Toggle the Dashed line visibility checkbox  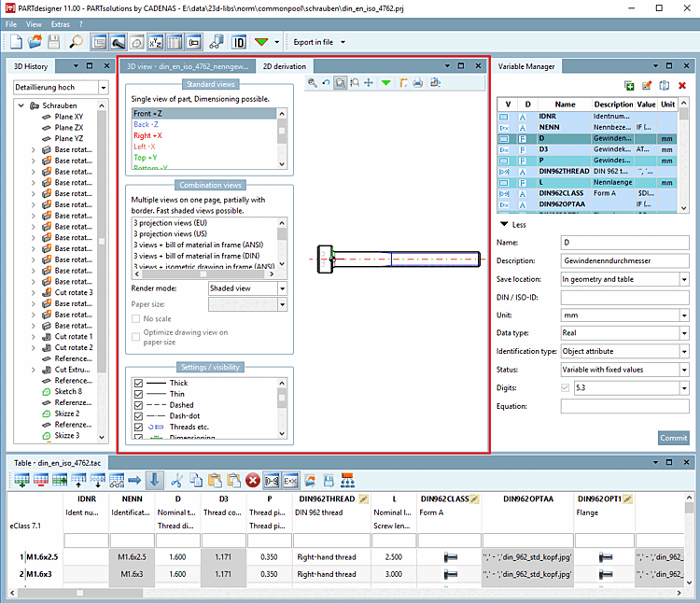click(139, 405)
